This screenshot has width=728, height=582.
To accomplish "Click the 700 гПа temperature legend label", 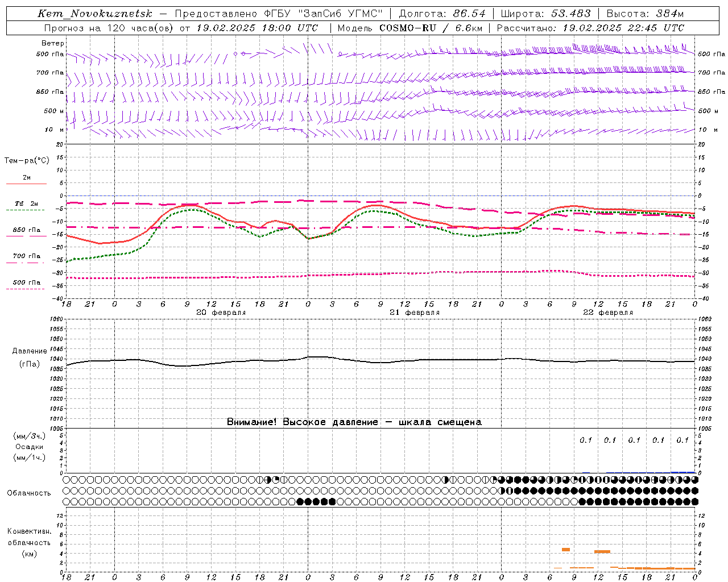I will click(27, 256).
